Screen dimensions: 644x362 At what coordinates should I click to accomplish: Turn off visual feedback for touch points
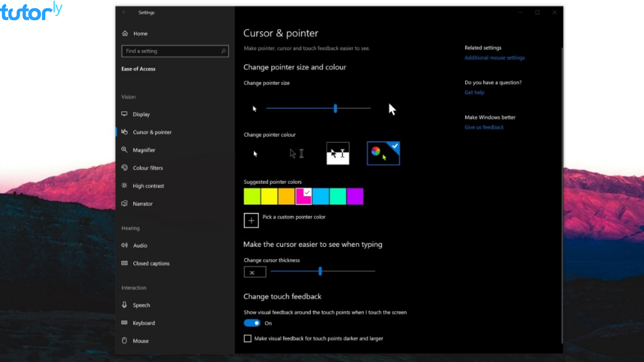(x=252, y=323)
